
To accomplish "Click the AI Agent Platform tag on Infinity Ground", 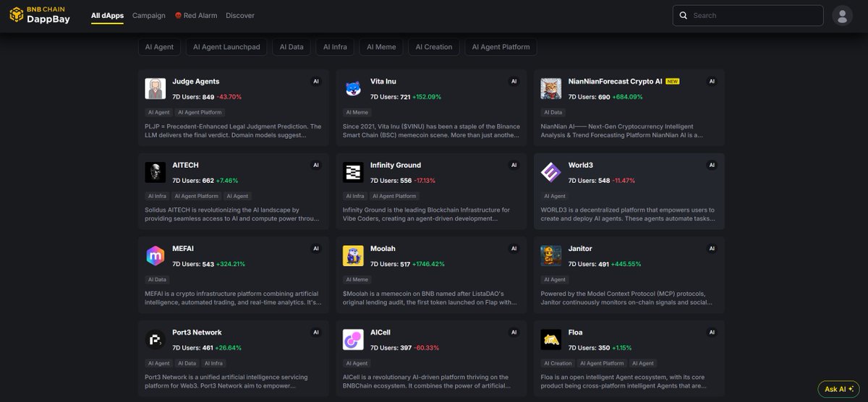I will pyautogui.click(x=394, y=196).
